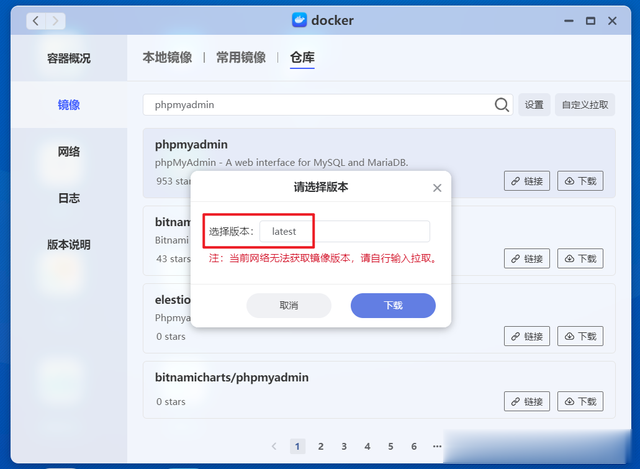Click the 请选择版本 dialog title
The image size is (640, 469).
tap(321, 187)
